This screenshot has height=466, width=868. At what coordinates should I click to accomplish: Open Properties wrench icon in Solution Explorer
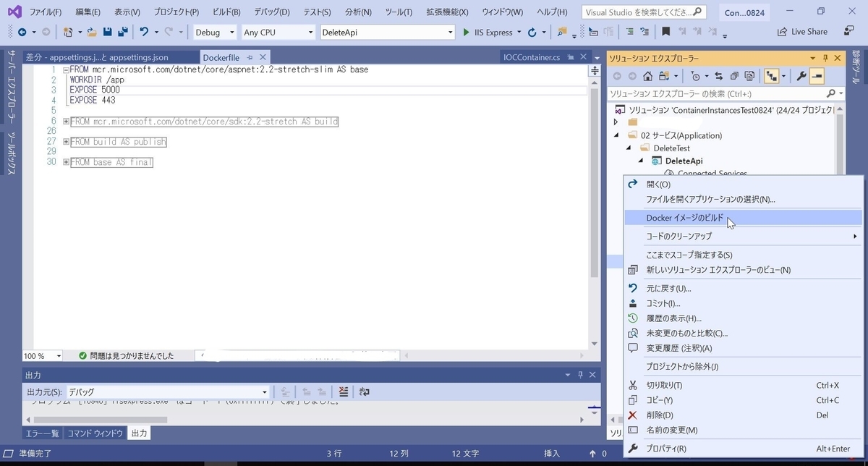click(x=801, y=76)
